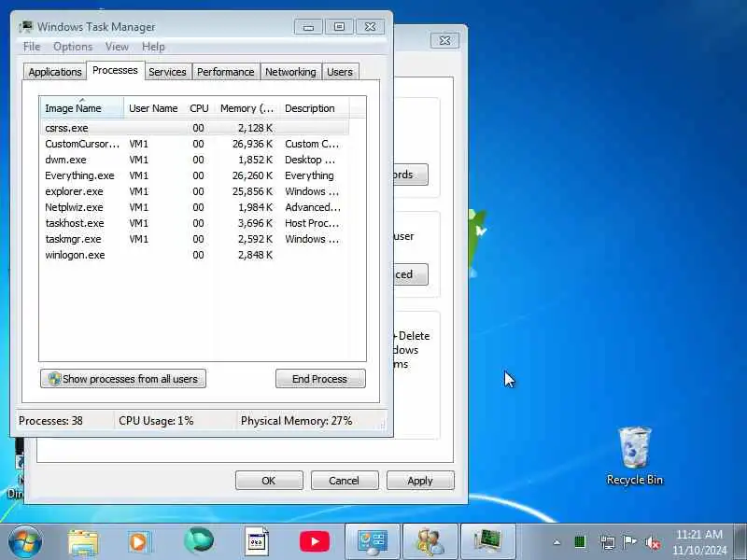Click the CPU Usage: 1% status
Image resolution: width=747 pixels, height=560 pixels.
click(156, 421)
